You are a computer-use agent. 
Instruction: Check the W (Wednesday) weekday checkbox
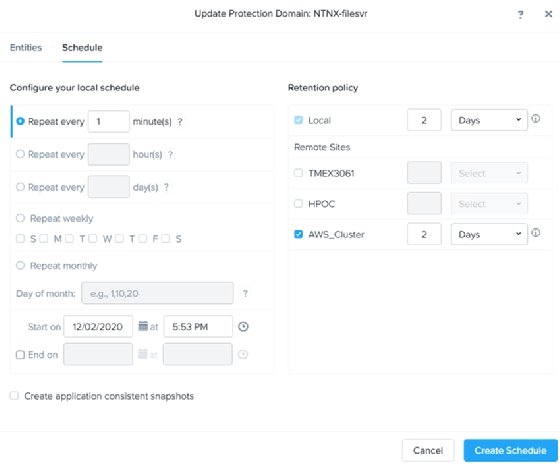(x=92, y=239)
